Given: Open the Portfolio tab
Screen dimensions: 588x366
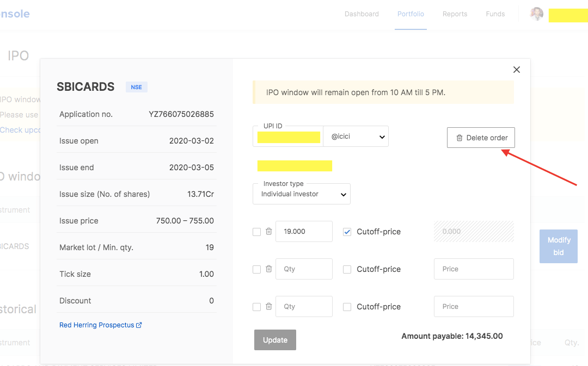Looking at the screenshot, I should click(411, 14).
